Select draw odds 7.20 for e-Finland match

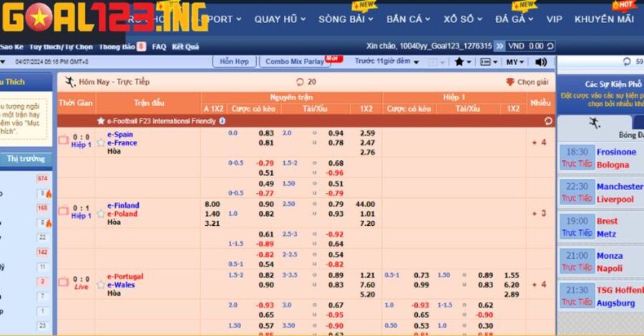[x=367, y=224]
